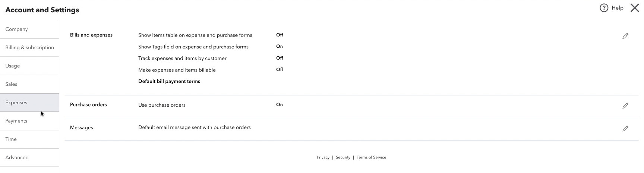
Task: Close Account and Settings with the X
Action: (x=635, y=8)
